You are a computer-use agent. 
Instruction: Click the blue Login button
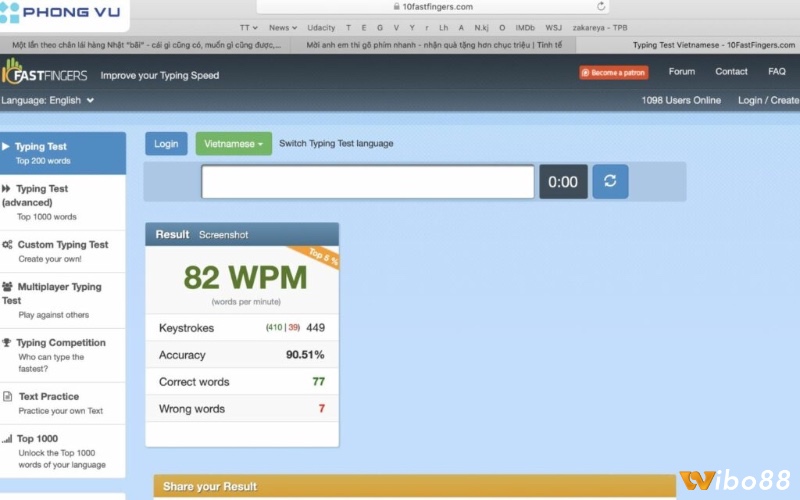point(166,144)
